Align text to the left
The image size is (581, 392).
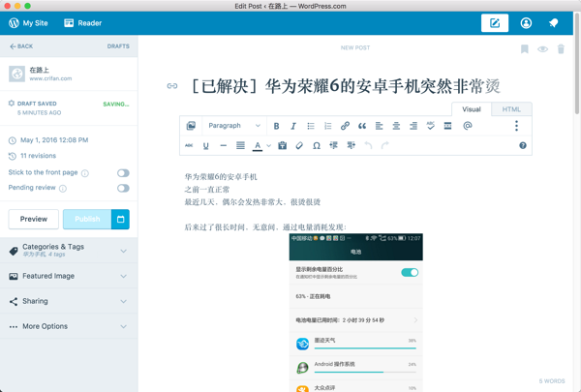tap(379, 126)
